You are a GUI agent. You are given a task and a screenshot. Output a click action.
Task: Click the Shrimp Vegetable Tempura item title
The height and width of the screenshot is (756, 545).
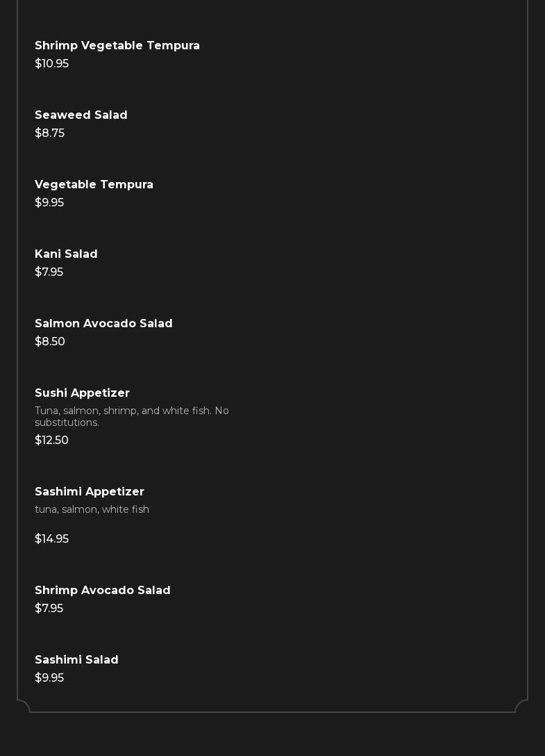(117, 46)
